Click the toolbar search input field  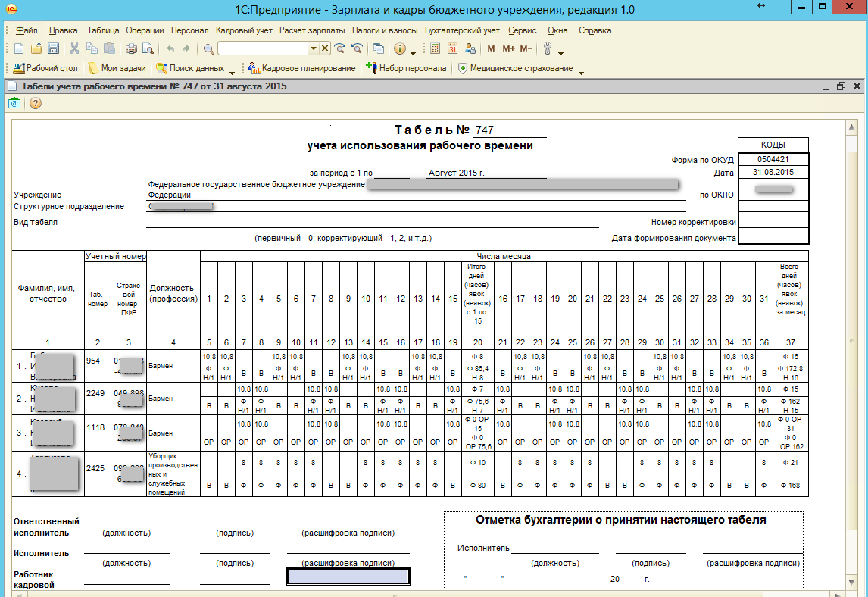264,48
